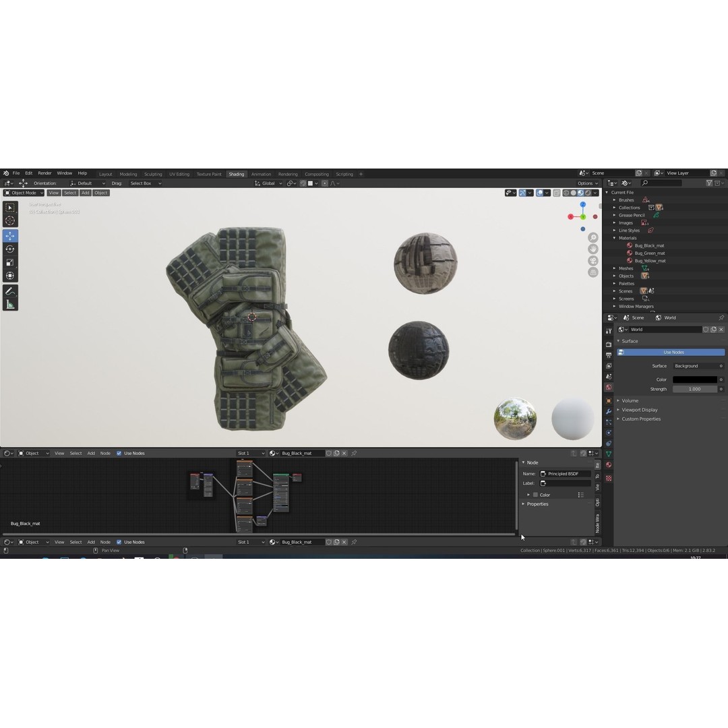Screen dimensions: 728x728
Task: Uncheck Use Nodes in lower node editor
Action: tap(119, 542)
